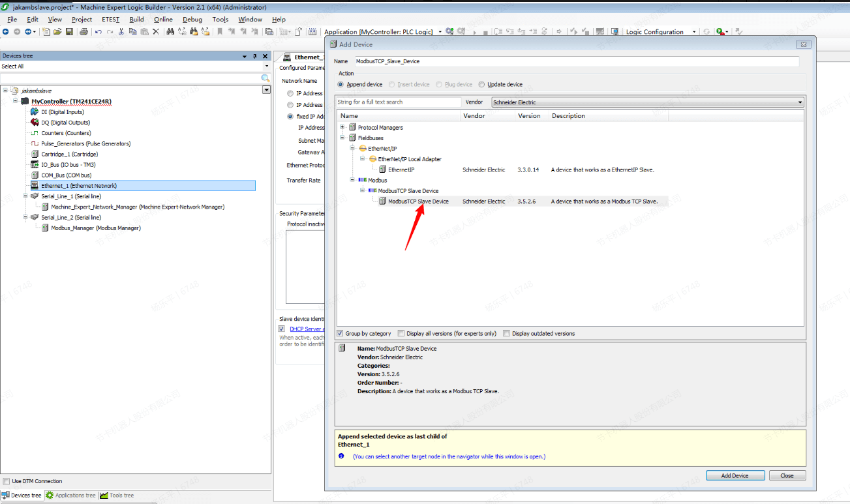Click the Cut scissors toolbar icon

[121, 32]
